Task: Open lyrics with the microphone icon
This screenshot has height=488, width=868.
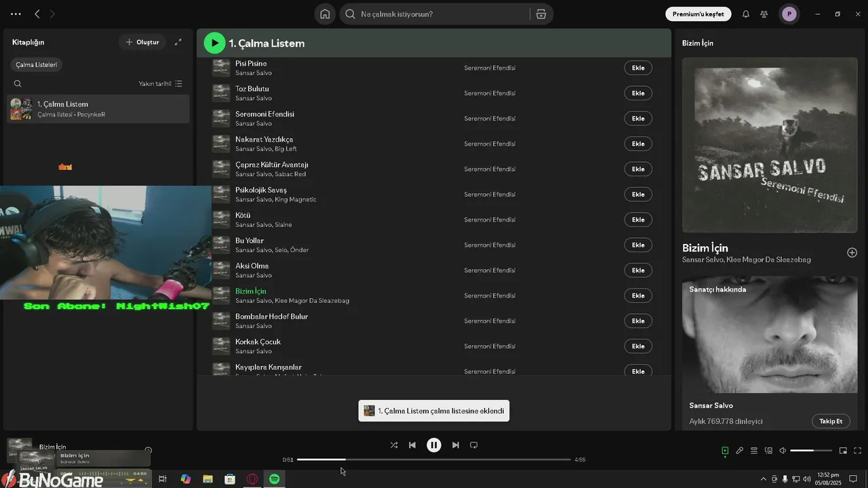Action: (x=740, y=451)
